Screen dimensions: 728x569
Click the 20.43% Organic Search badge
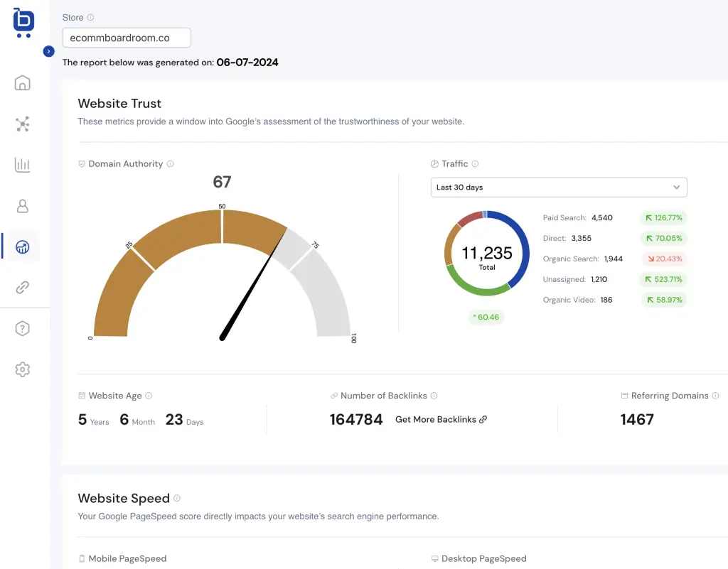point(665,259)
